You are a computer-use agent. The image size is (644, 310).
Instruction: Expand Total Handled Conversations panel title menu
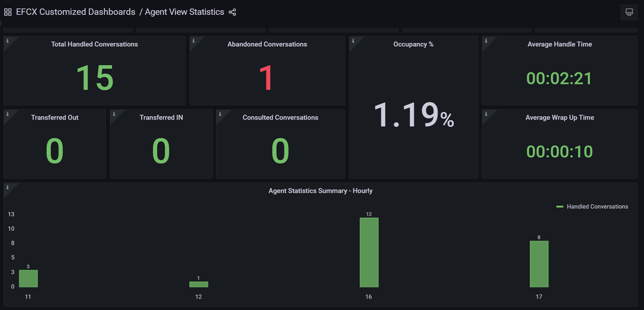click(94, 44)
